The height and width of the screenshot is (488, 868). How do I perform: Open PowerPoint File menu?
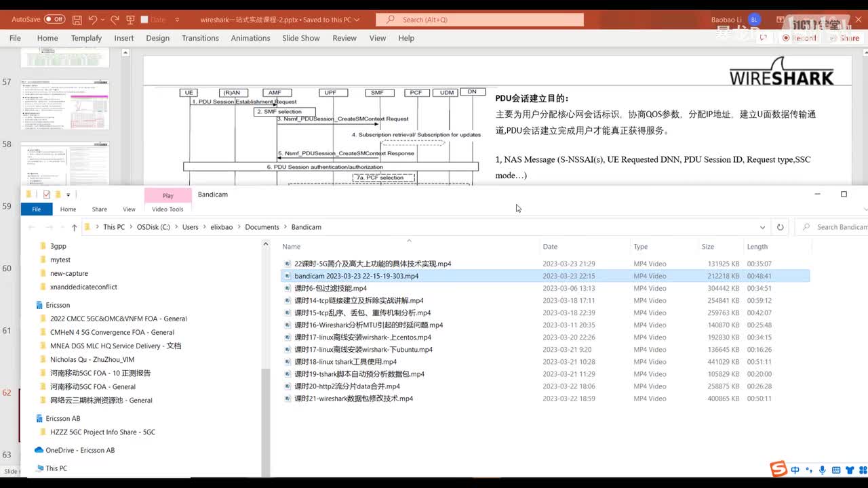[x=15, y=38]
